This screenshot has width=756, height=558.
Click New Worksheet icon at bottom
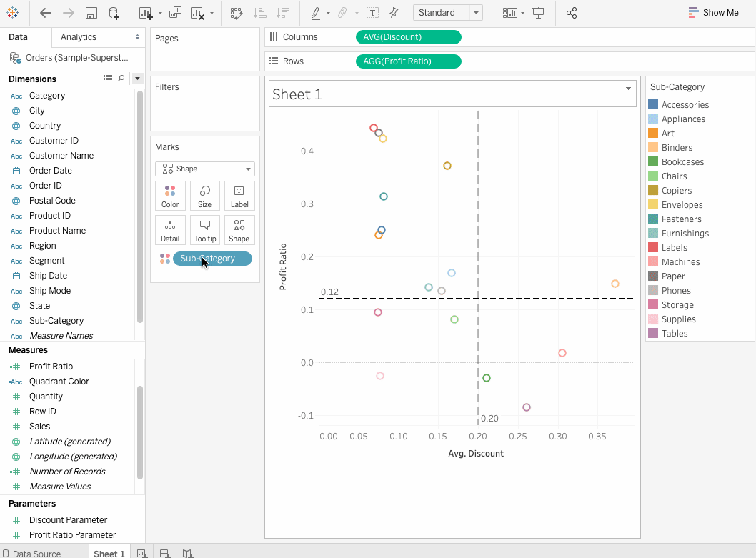(x=142, y=553)
